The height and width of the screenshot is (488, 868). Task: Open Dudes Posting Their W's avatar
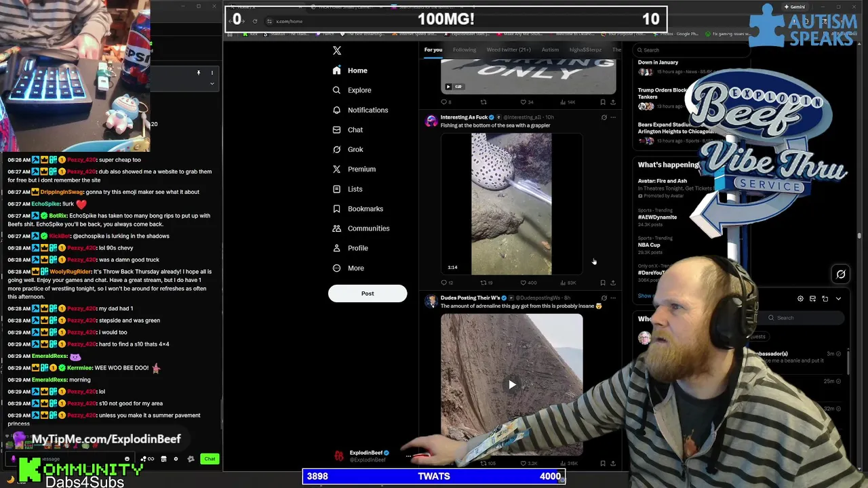click(x=431, y=302)
